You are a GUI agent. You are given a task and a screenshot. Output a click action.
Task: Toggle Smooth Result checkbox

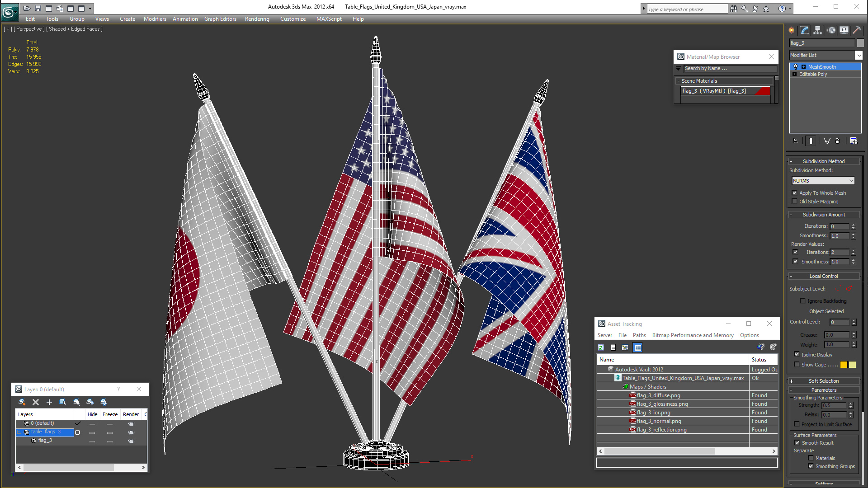pyautogui.click(x=797, y=443)
